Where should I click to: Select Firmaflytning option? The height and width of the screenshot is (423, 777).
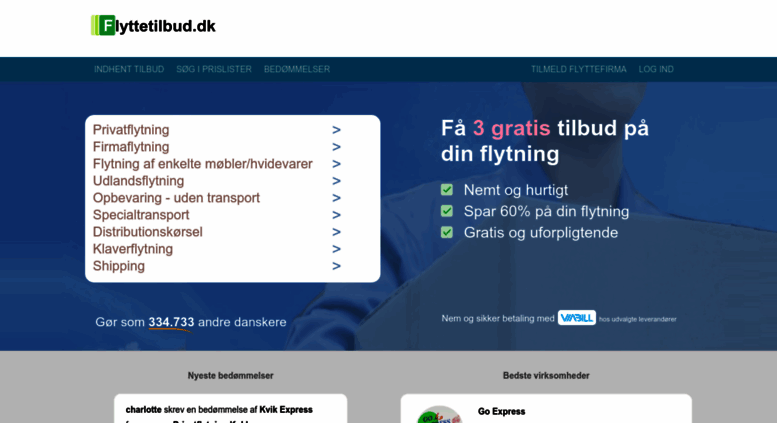[x=131, y=147]
